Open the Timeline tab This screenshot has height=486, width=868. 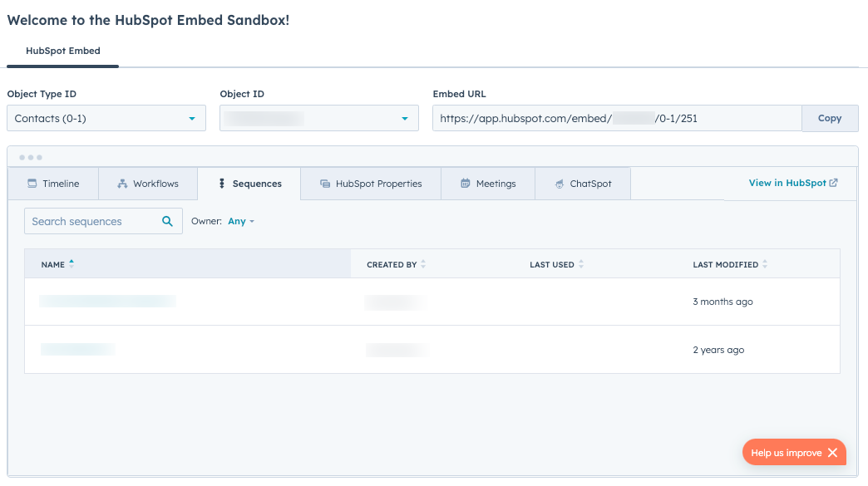53,184
